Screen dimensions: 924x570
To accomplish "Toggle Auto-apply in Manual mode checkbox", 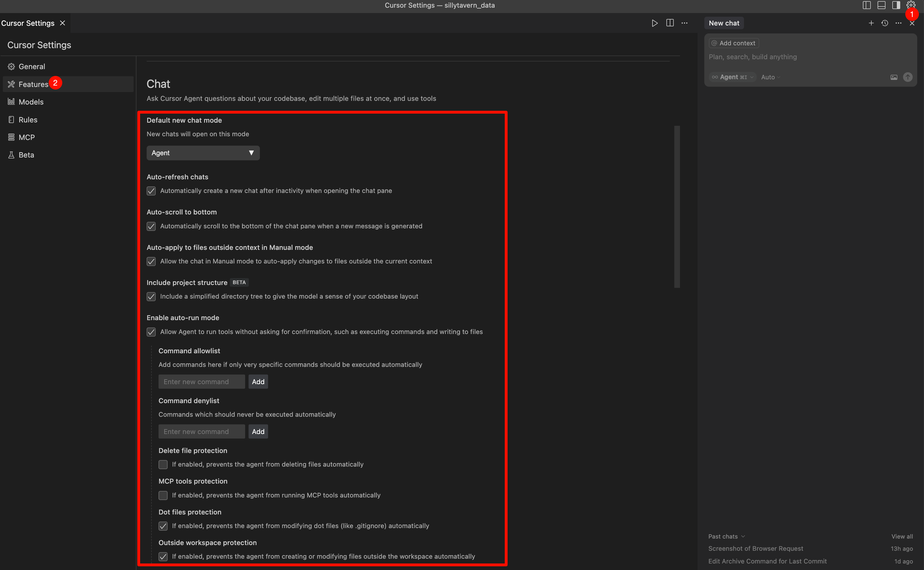I will (x=151, y=261).
